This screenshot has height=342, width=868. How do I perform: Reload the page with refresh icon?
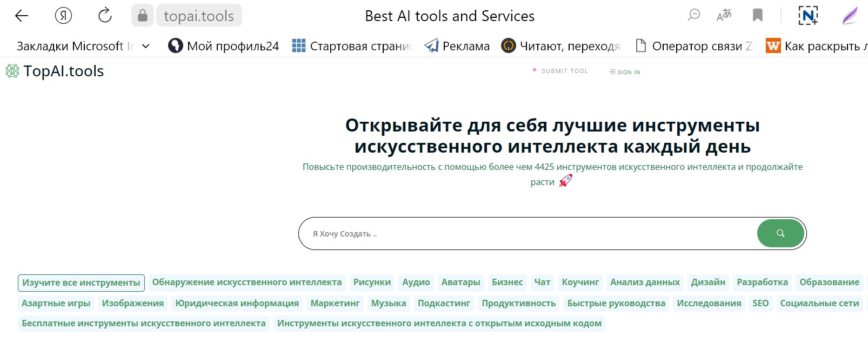[x=105, y=16]
